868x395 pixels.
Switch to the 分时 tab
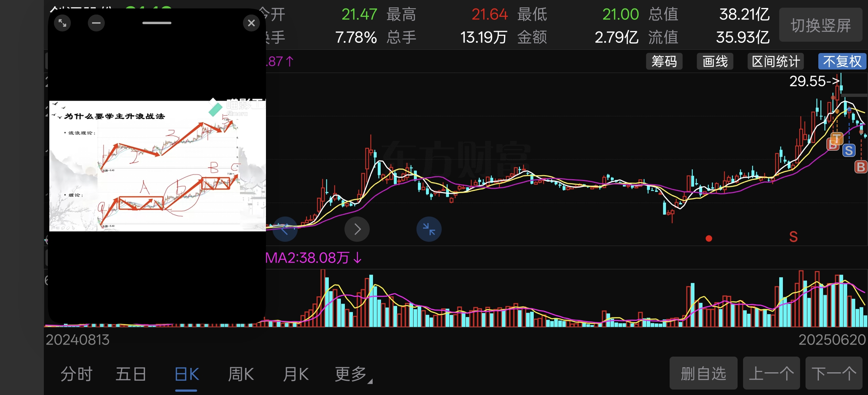(76, 374)
